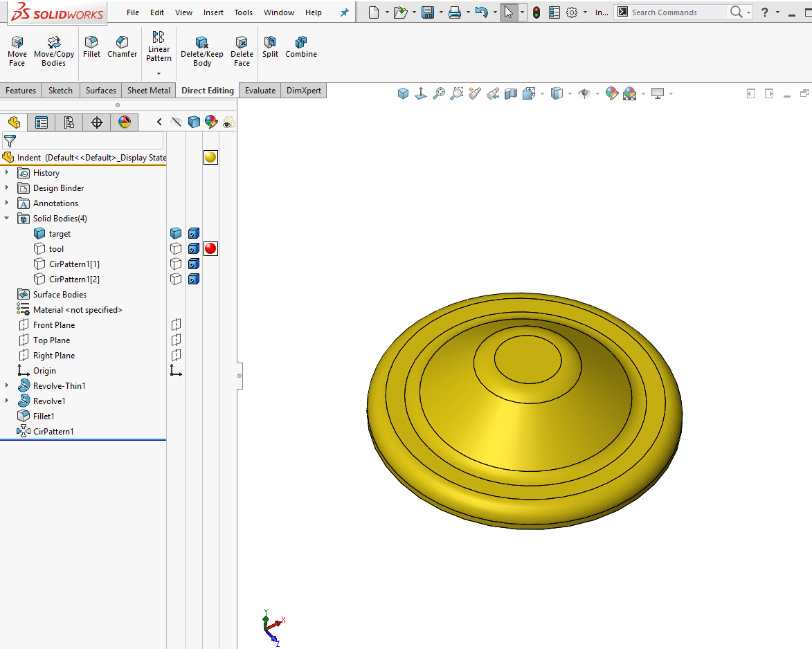The image size is (812, 649).
Task: Use the Split tool
Action: [270, 46]
